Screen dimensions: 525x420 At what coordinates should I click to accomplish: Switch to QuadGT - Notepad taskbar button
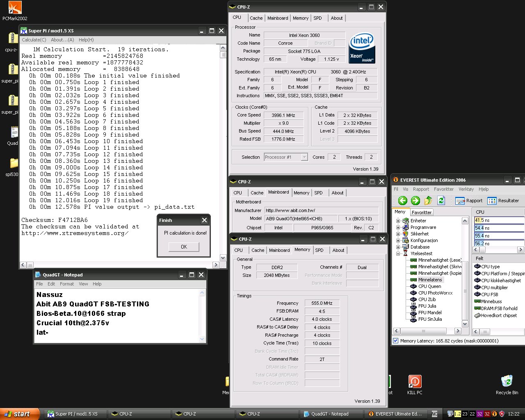click(331, 414)
